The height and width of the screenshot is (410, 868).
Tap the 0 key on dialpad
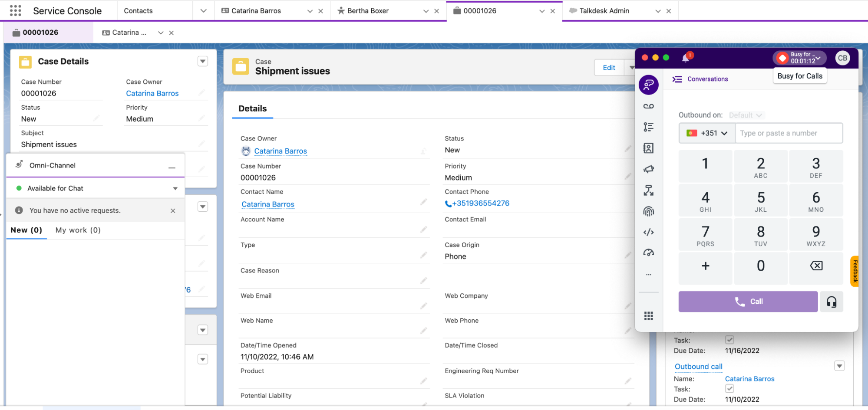(761, 268)
